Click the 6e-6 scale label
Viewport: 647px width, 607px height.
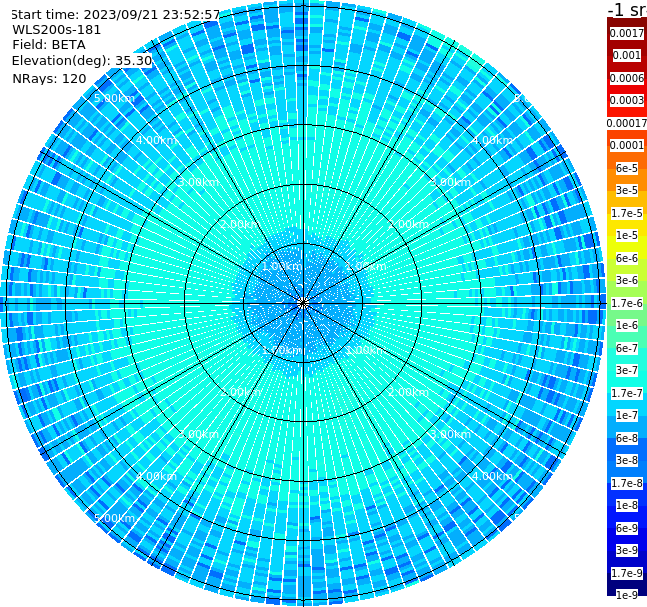click(x=627, y=258)
